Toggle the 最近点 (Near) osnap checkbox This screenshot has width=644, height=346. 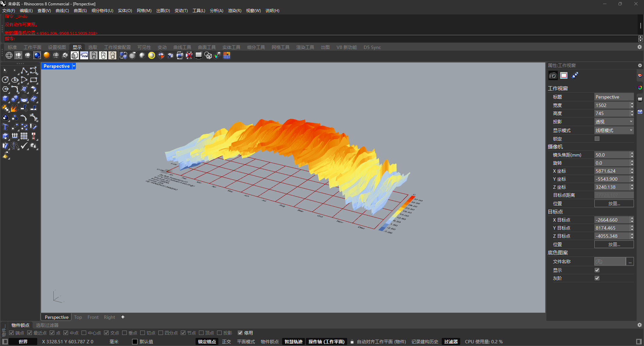(x=30, y=333)
